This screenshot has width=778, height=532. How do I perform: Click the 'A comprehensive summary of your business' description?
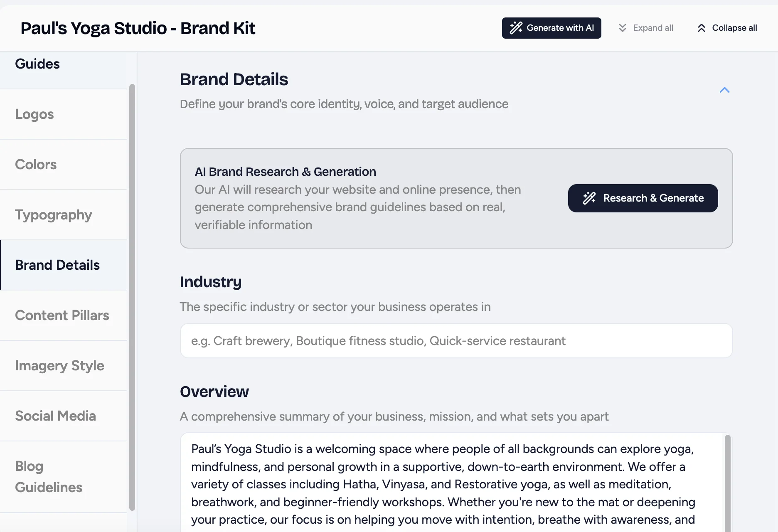(394, 416)
